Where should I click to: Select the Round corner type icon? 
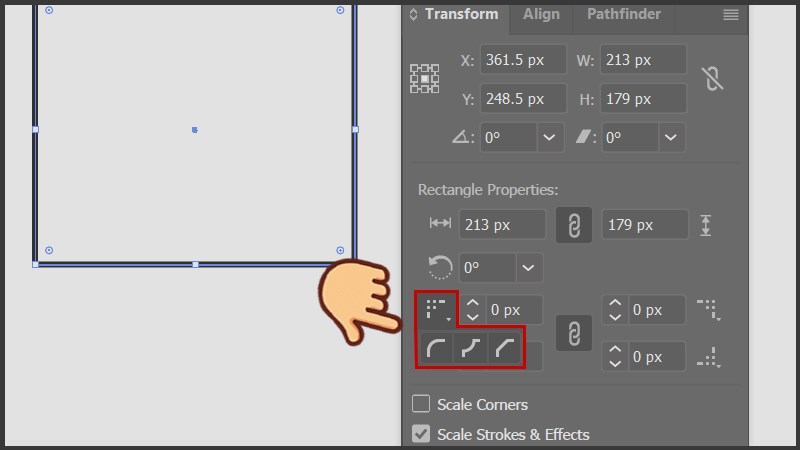coord(437,350)
